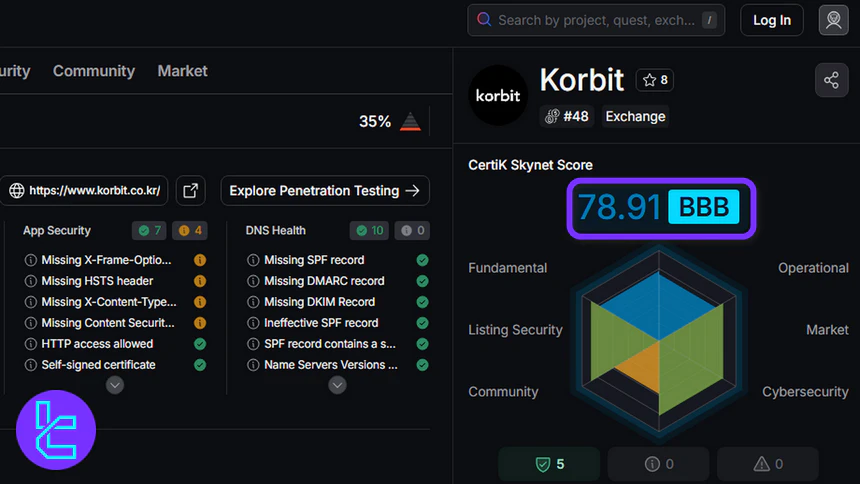This screenshot has height=484, width=860.
Task: Click green check for Self-signed certificate
Action: tap(200, 365)
